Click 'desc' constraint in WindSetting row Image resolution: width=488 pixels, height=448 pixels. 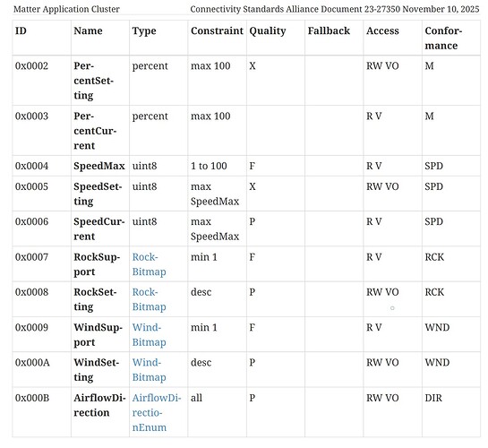click(x=201, y=363)
